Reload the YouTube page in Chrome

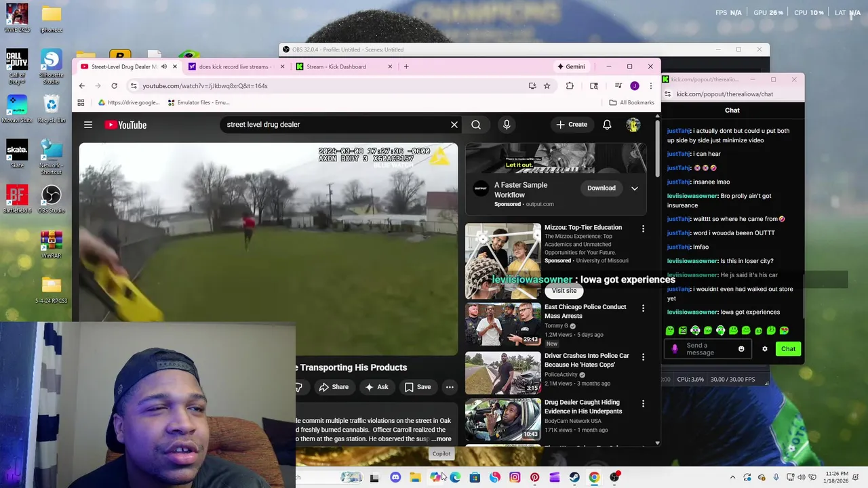pyautogui.click(x=114, y=86)
